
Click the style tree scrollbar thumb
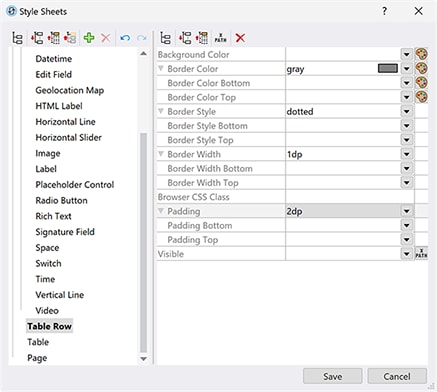coord(143,242)
